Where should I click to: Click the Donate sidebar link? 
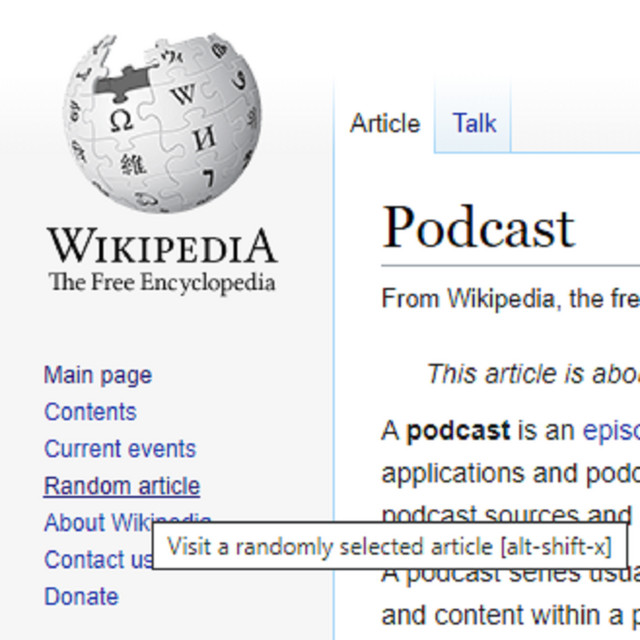click(x=81, y=596)
